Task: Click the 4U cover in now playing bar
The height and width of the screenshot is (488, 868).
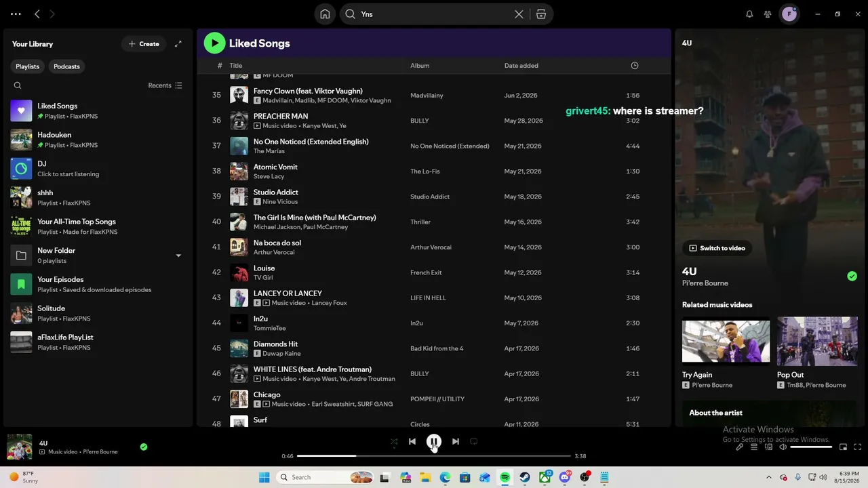Action: tap(20, 447)
